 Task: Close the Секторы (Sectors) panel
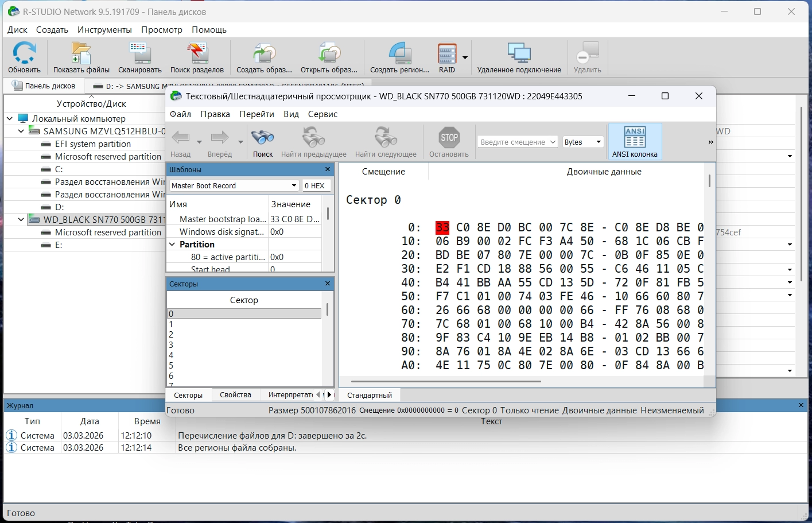click(328, 284)
